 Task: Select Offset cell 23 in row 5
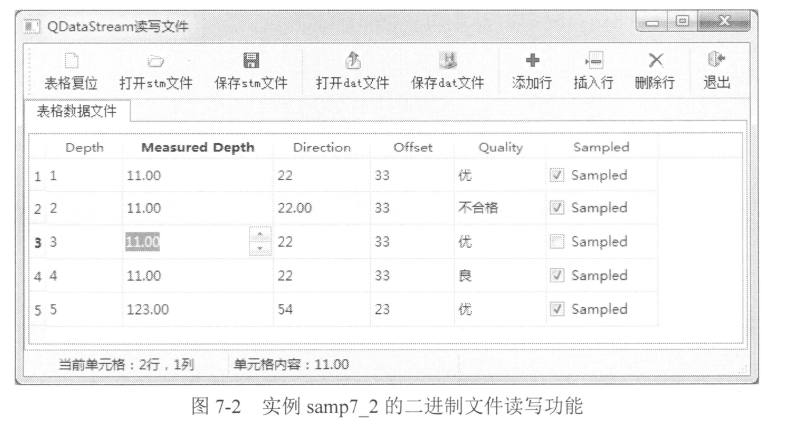pyautogui.click(x=413, y=309)
